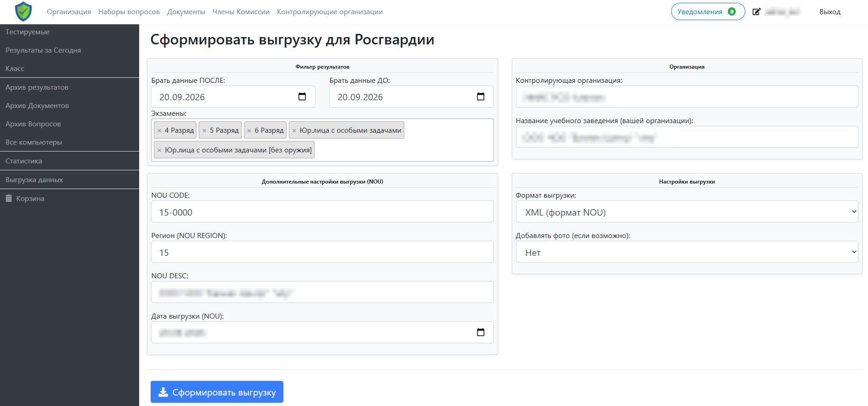This screenshot has height=406, width=868.
Task: Click username next to edit icon
Action: click(782, 12)
